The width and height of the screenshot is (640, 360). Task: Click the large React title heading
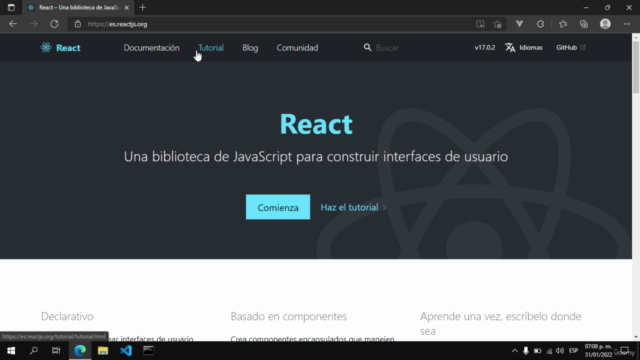(x=316, y=124)
